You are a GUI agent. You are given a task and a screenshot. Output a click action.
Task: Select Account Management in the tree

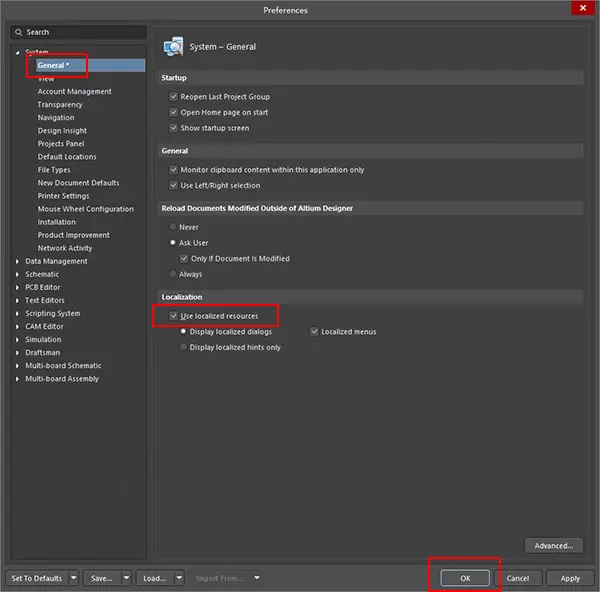click(x=74, y=91)
